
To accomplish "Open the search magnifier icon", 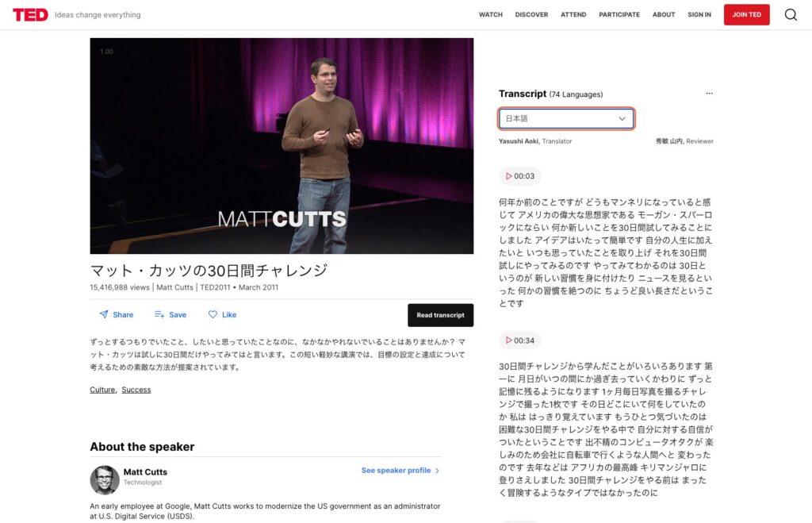I will pyautogui.click(x=791, y=14).
